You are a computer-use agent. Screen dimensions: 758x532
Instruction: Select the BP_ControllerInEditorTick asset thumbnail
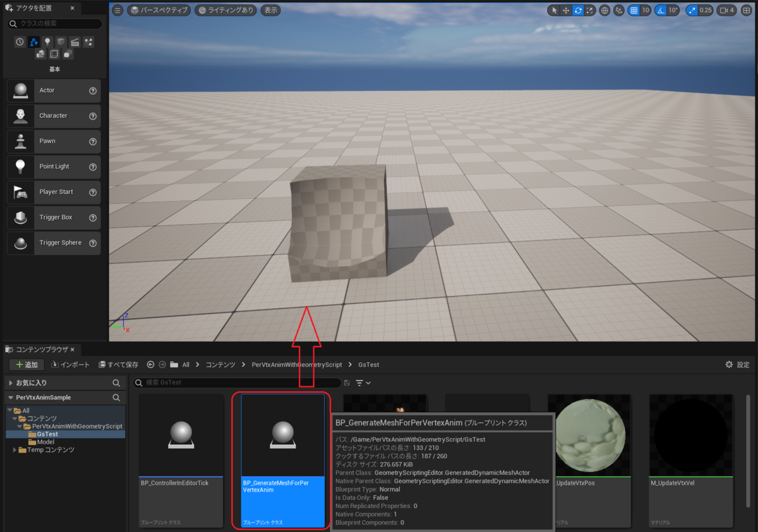181,435
